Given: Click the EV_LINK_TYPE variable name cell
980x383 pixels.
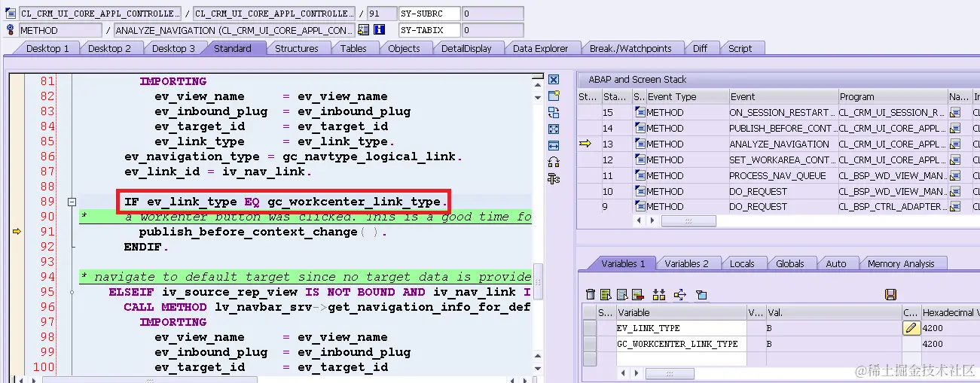Looking at the screenshot, I should [x=681, y=328].
